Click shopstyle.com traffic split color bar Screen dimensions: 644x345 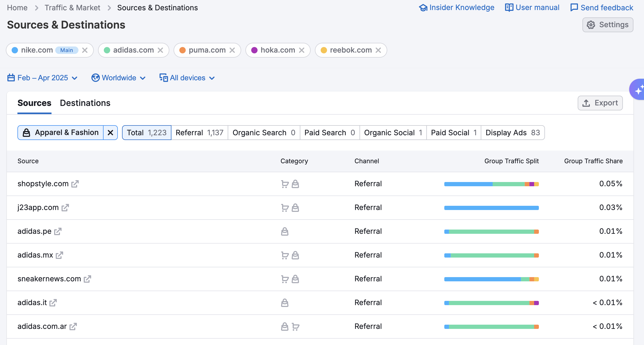[491, 184]
